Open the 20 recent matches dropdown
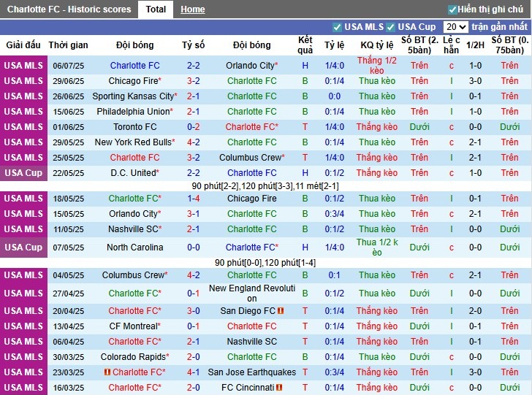The height and width of the screenshot is (395, 532). tap(455, 27)
